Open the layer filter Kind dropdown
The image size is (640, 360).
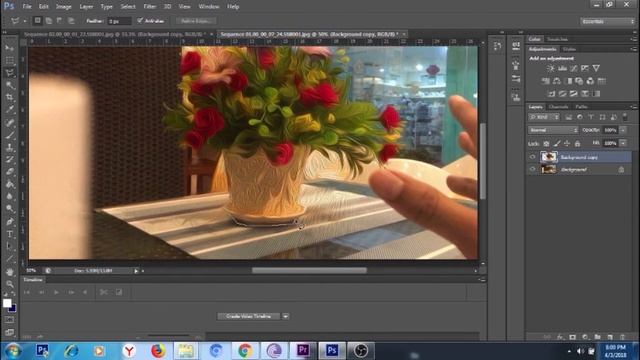point(544,117)
